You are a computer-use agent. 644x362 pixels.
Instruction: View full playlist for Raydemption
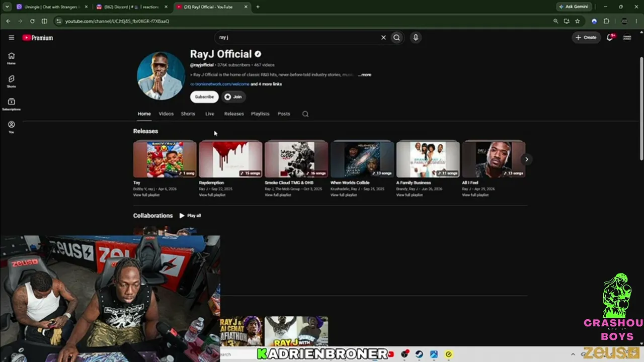212,195
